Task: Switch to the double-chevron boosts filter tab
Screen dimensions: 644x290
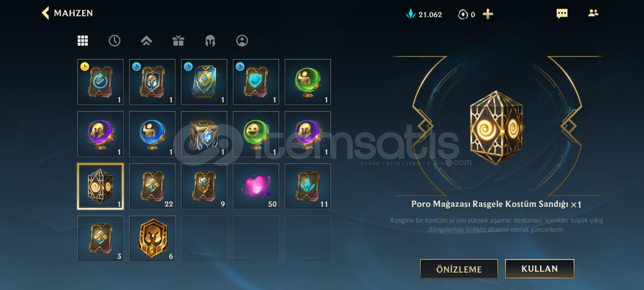Action: (146, 41)
